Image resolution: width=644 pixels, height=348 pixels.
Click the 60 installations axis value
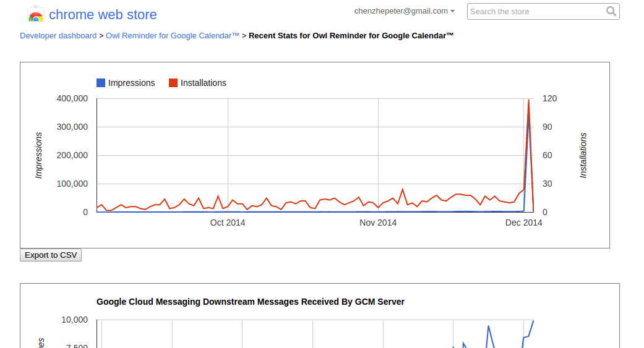point(547,155)
